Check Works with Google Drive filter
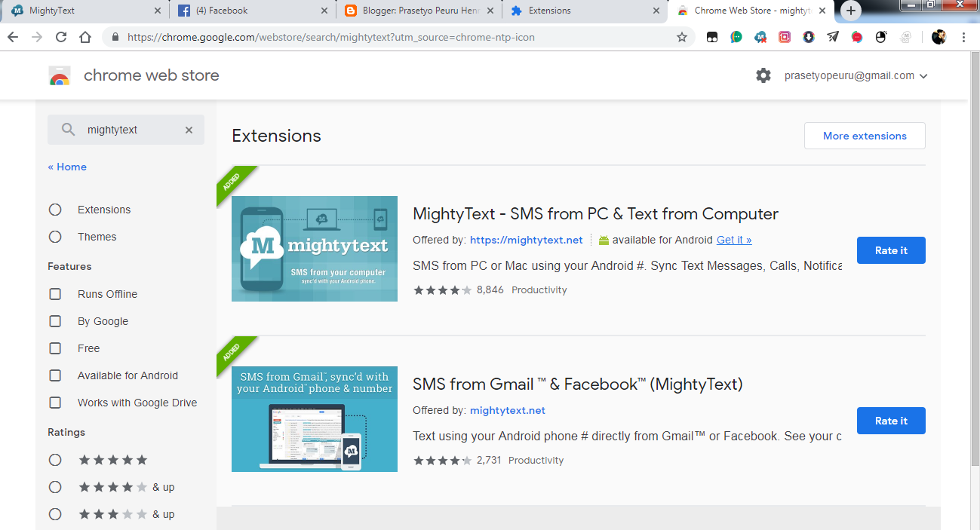 [55, 403]
